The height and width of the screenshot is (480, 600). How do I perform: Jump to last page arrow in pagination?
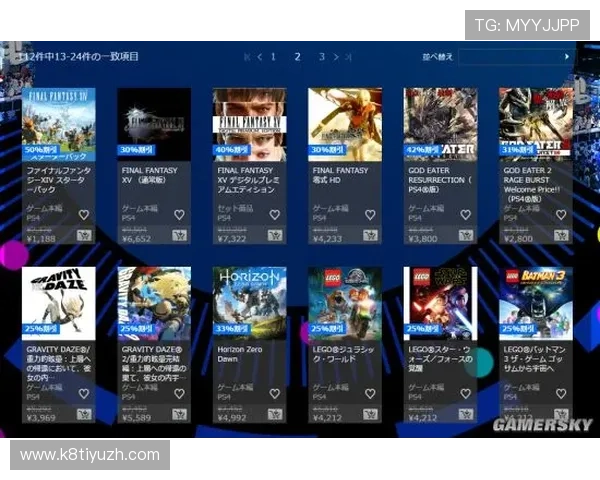pyautogui.click(x=348, y=57)
